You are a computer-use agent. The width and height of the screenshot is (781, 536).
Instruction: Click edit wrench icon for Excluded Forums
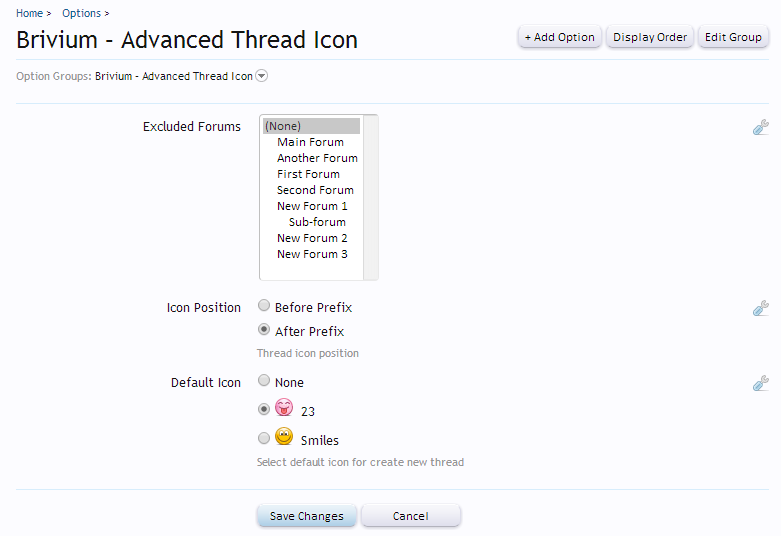(x=761, y=127)
